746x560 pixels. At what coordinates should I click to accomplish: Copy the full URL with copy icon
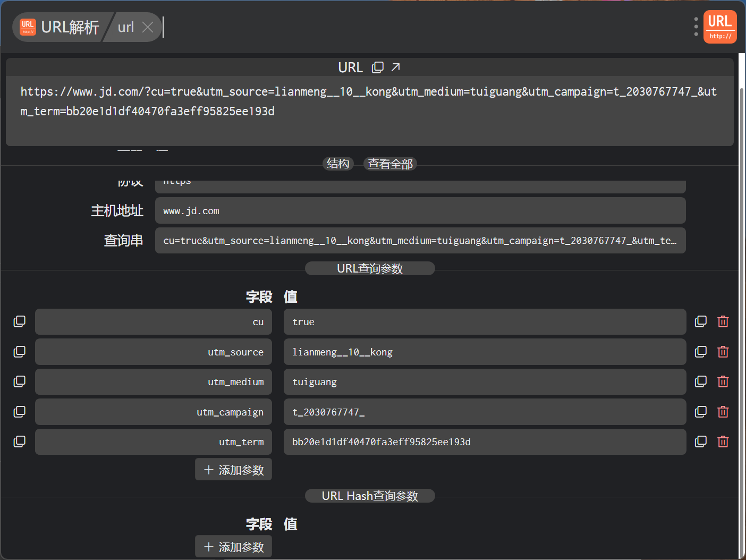378,67
